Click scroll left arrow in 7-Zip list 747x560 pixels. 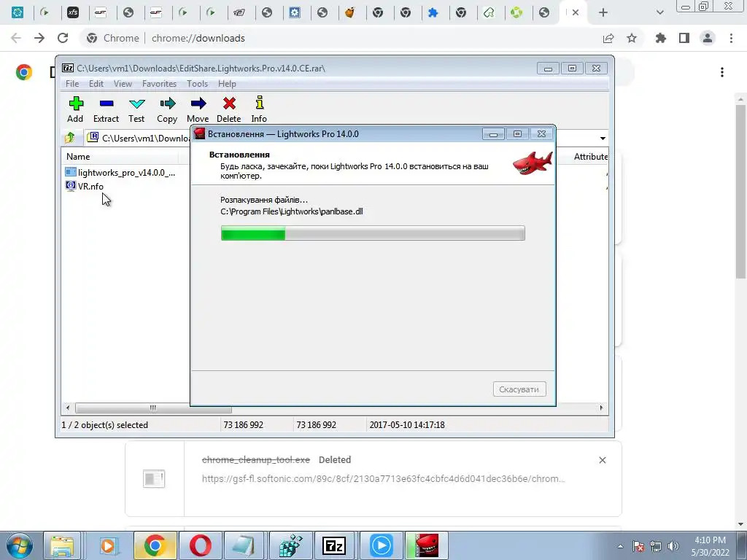pos(68,408)
